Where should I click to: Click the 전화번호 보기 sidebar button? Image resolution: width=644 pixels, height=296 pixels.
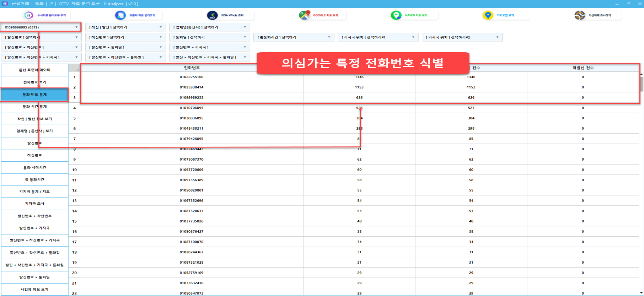[35, 82]
